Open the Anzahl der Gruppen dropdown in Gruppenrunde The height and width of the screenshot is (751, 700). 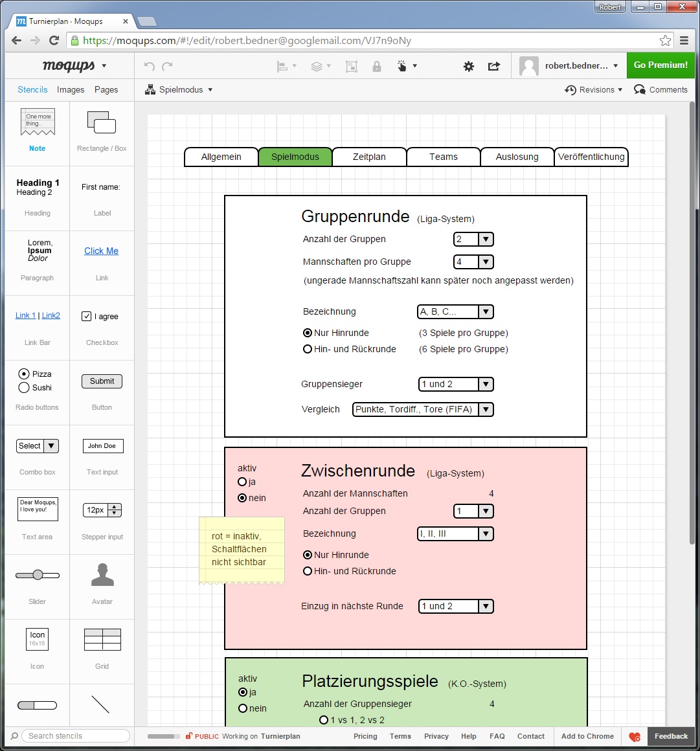click(x=473, y=239)
